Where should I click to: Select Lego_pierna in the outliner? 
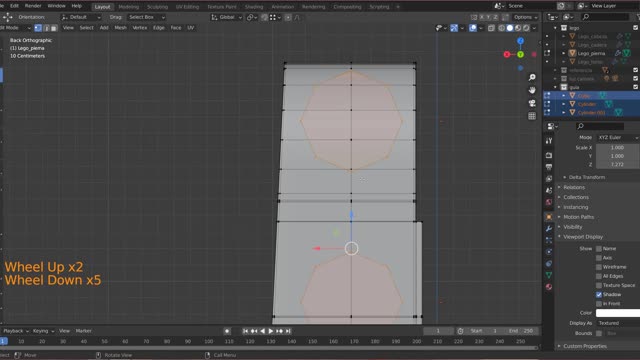coord(591,53)
